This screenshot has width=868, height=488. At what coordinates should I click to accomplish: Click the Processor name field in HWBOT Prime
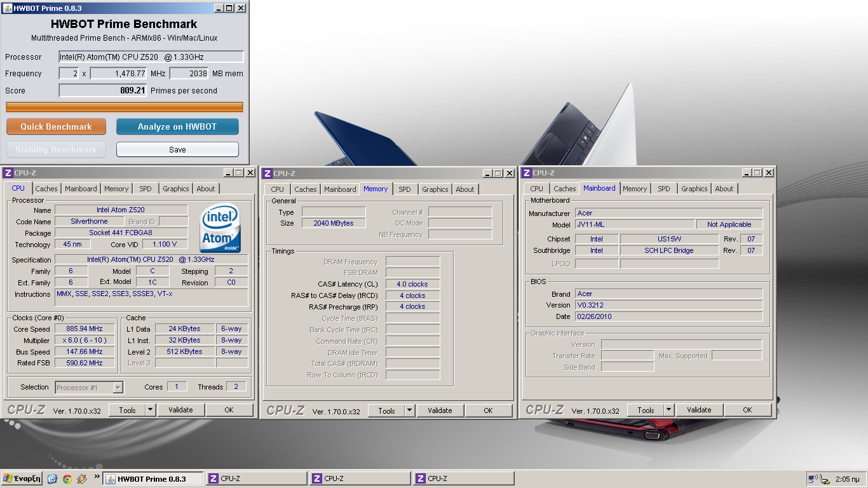pos(151,57)
